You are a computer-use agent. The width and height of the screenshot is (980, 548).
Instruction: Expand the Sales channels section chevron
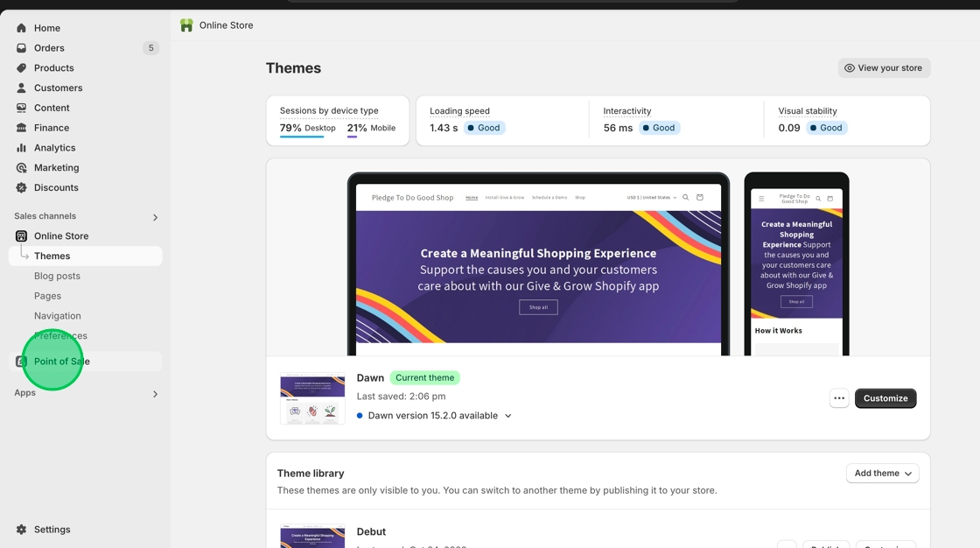[155, 217]
